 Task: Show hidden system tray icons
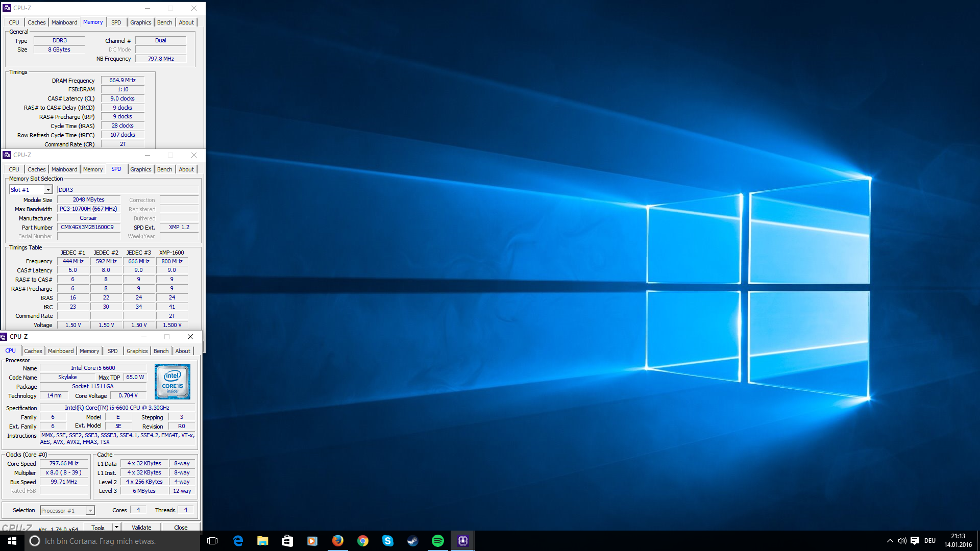coord(890,541)
